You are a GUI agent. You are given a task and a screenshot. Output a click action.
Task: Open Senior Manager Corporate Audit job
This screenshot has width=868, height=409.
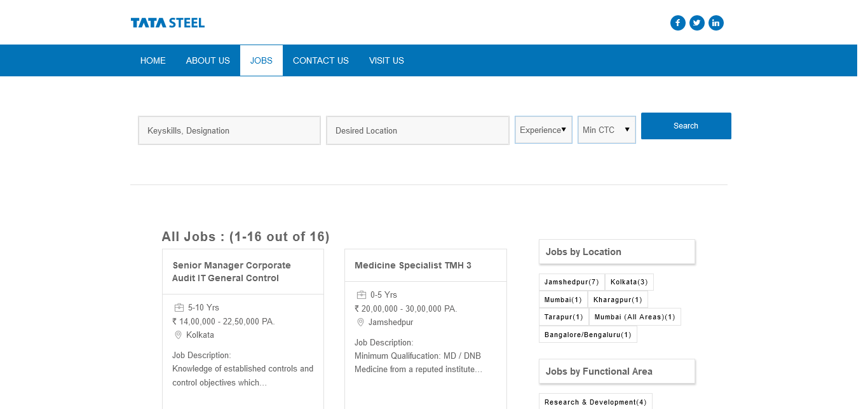pos(231,272)
